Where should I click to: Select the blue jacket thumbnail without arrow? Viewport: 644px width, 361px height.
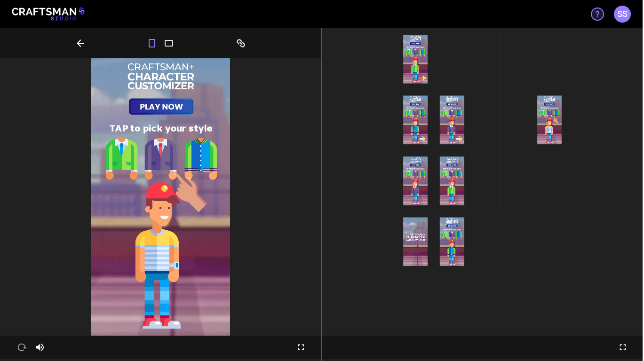click(452, 242)
